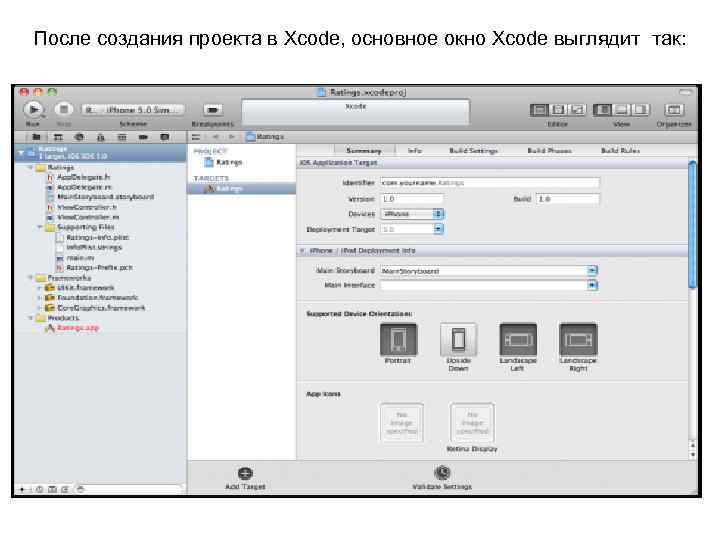Select Ratings under PROJECT section
Screen dimensions: 720x540
point(223,162)
